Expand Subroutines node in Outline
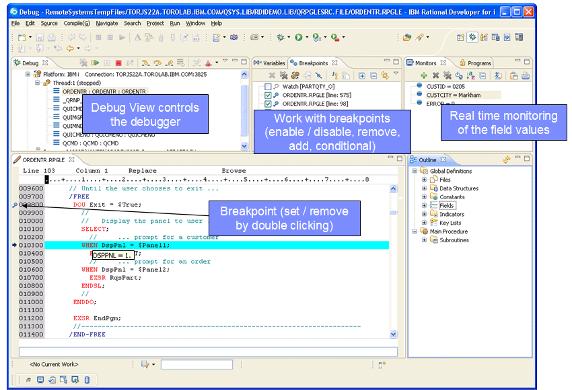The width and height of the screenshot is (572, 390). pos(424,240)
